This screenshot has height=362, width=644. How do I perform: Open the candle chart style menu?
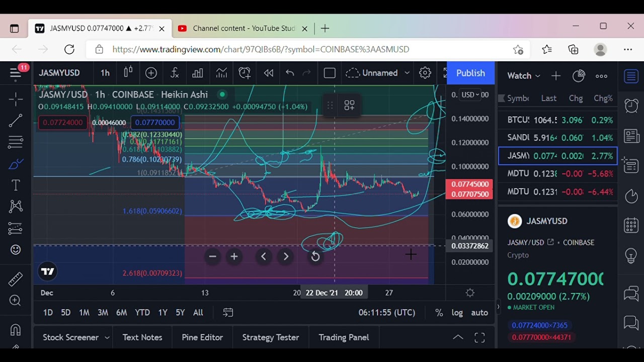(x=128, y=73)
